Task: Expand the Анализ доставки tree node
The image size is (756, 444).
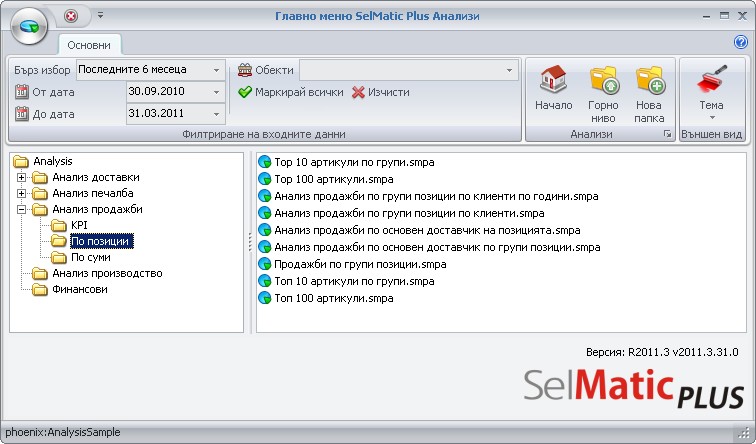Action: coord(21,177)
